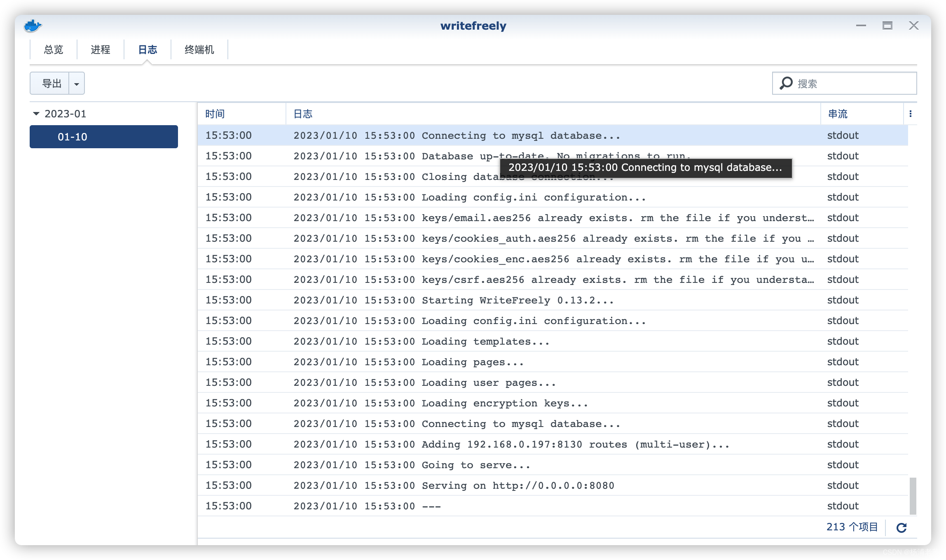This screenshot has height=560, width=946.
Task: Close the writefreely window
Action: tap(913, 26)
